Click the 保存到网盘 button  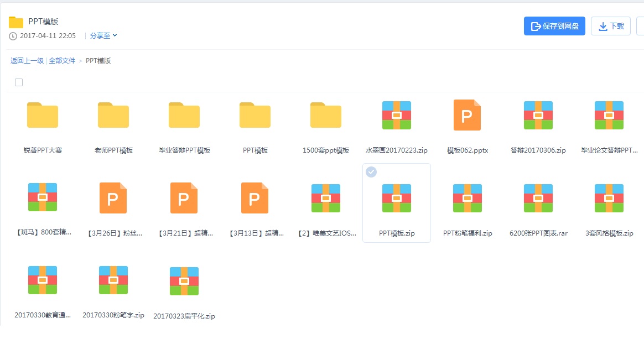point(554,25)
